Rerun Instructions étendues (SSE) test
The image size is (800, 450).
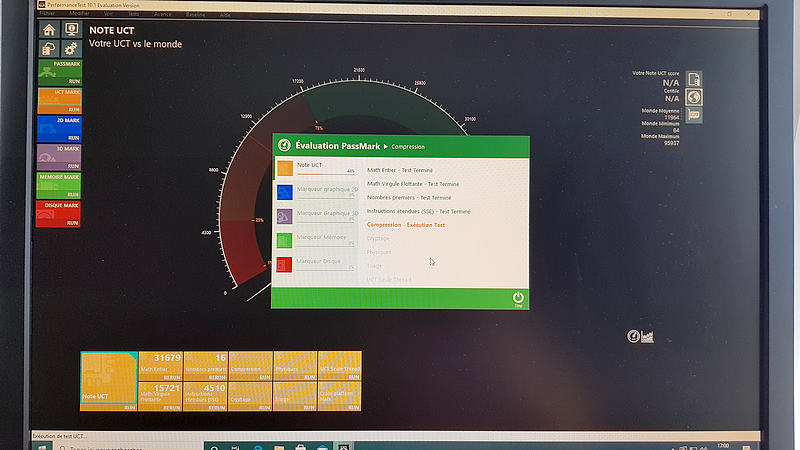[217, 408]
